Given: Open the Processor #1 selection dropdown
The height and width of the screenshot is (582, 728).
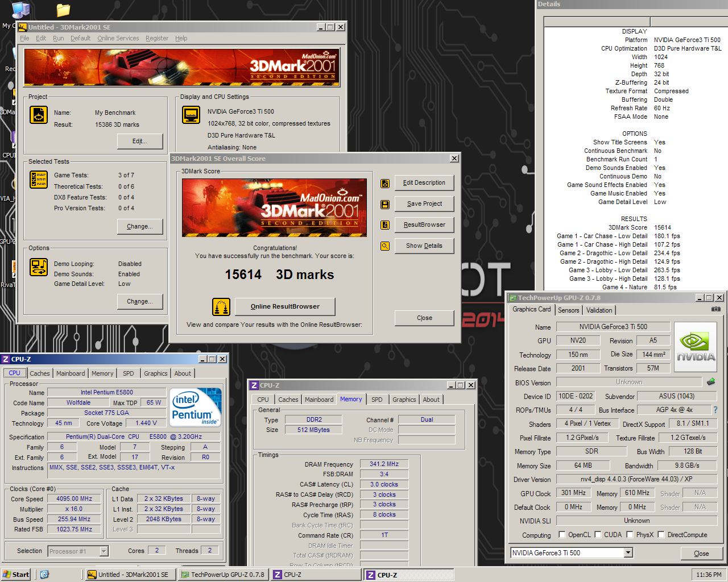Looking at the screenshot, I should 104,551.
